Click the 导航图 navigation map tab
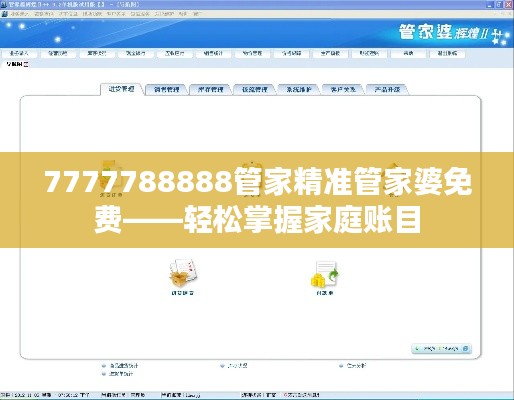Viewport: 514px width, 400px height. (14, 64)
